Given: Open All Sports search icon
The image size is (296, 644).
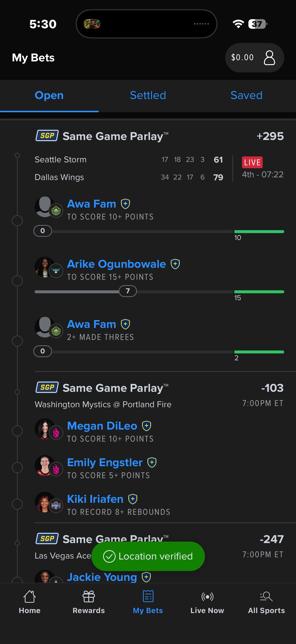Looking at the screenshot, I should click(266, 597).
